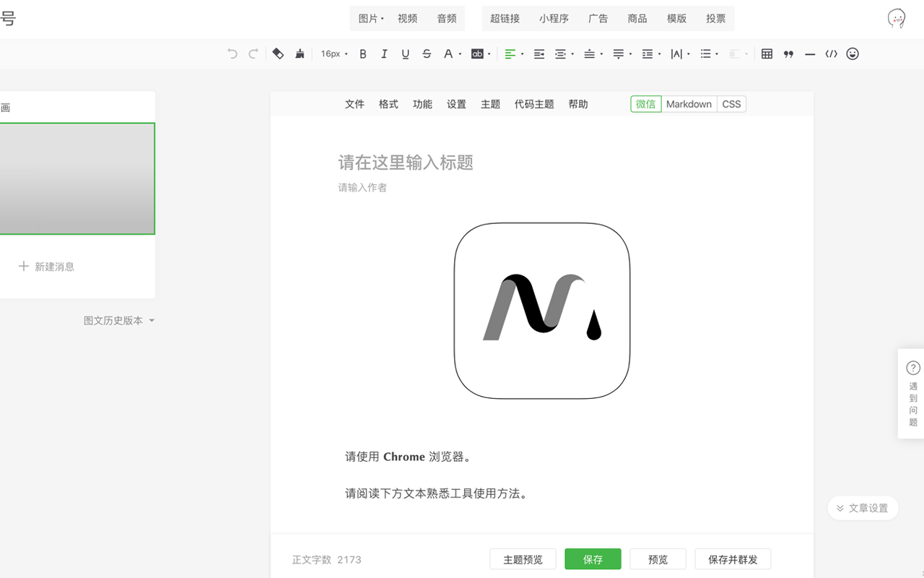Toggle bold formatting
The image size is (924, 578).
(363, 53)
